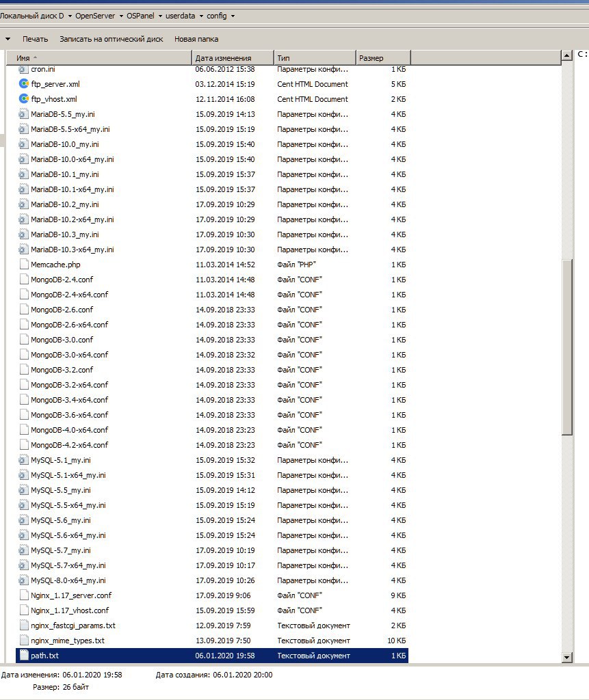Click config folder in address bar
Image resolution: width=589 pixels, height=700 pixels.
tap(217, 16)
